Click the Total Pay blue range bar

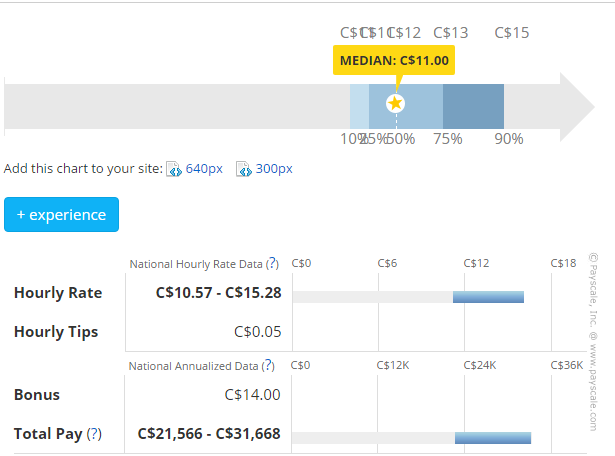click(492, 438)
